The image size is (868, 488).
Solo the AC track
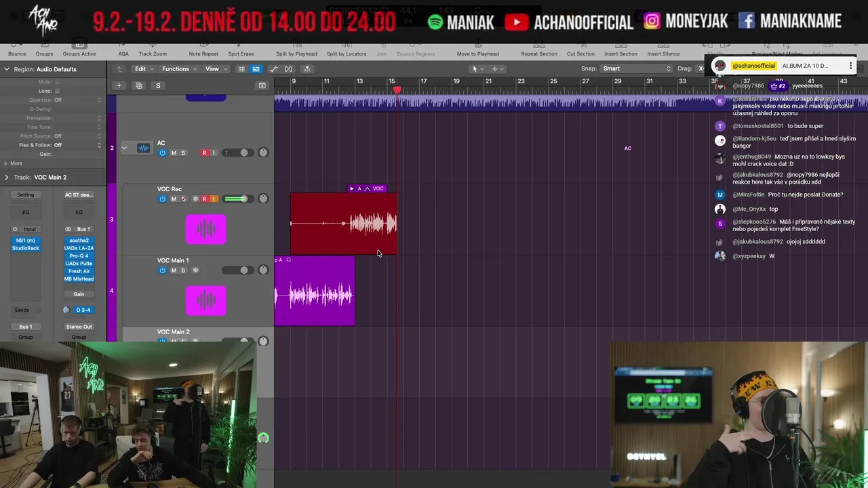point(183,153)
